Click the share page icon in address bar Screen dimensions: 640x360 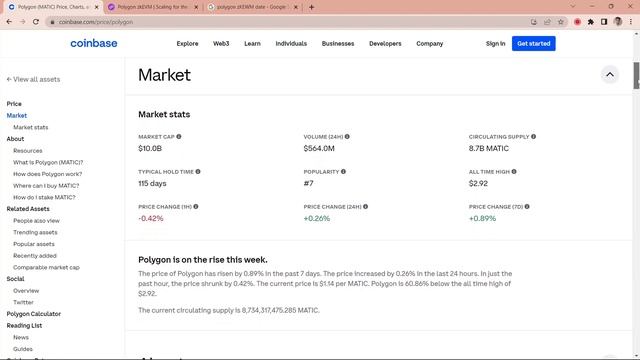click(547, 22)
